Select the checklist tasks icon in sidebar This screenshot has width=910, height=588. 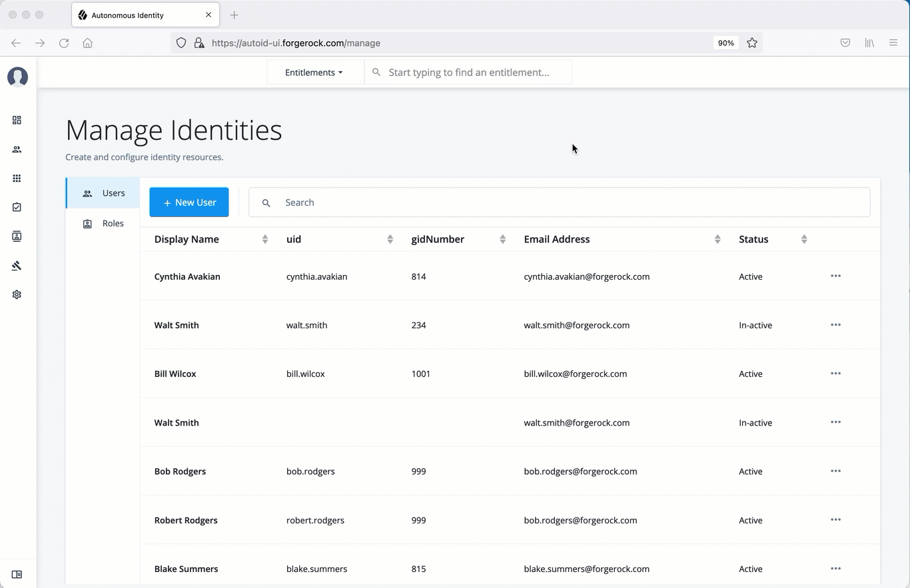[17, 207]
